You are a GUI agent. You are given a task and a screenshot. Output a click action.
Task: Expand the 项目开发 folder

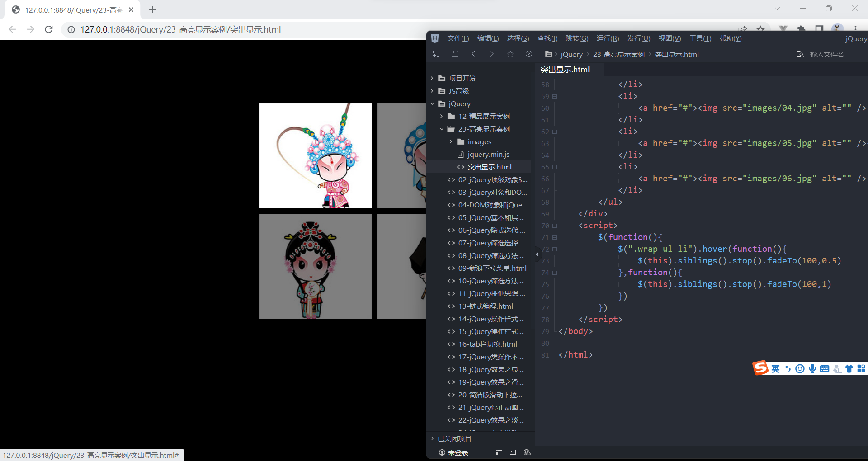(432, 78)
